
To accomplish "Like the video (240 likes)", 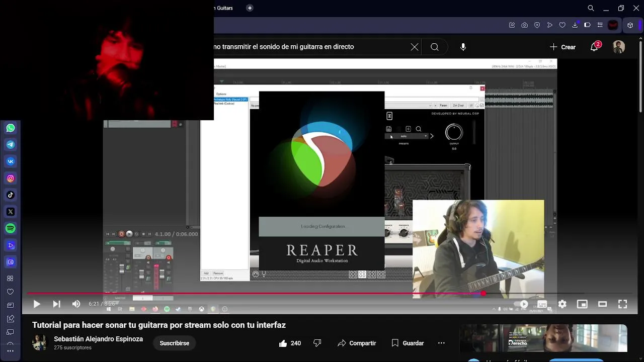I will [290, 343].
